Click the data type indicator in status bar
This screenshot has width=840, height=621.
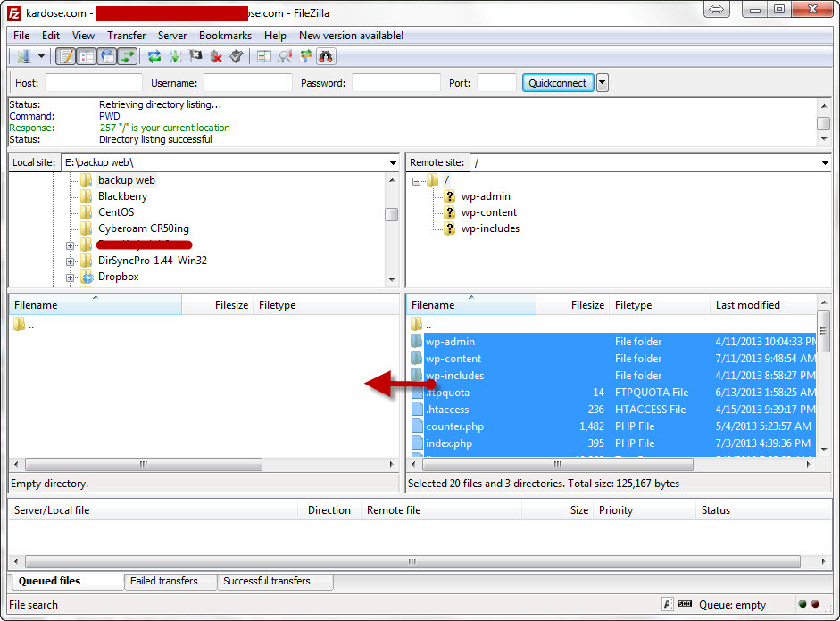668,604
